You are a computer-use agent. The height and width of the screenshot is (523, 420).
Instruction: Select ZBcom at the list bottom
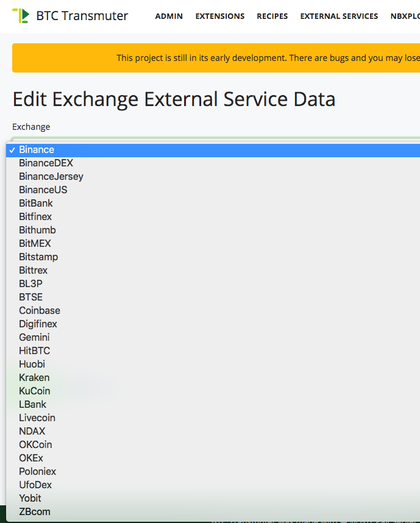click(213, 511)
